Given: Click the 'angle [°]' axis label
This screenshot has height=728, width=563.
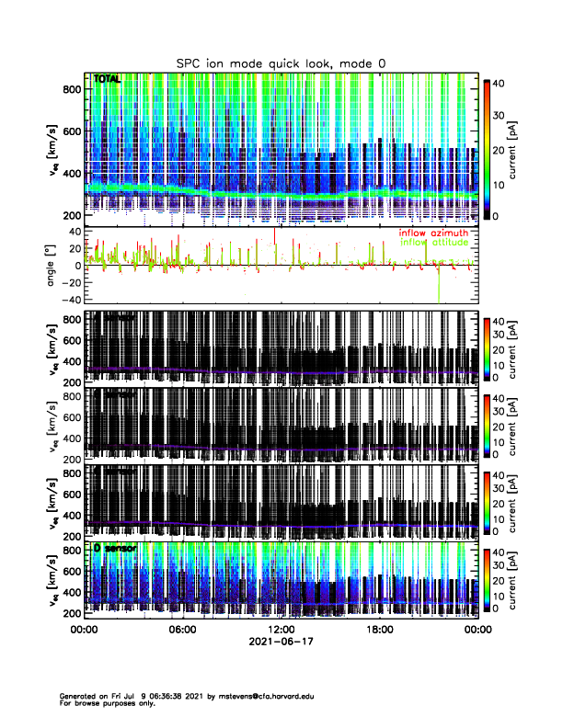Looking at the screenshot, I should pos(52,266).
